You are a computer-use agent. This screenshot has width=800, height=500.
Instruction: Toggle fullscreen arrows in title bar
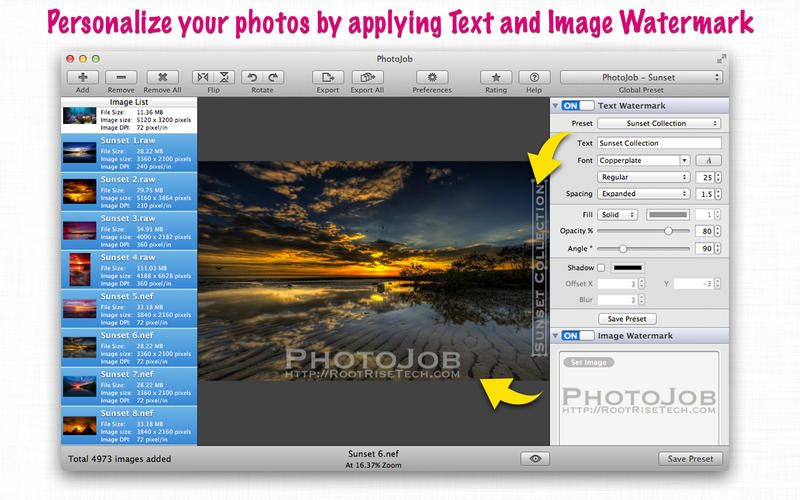click(x=721, y=59)
